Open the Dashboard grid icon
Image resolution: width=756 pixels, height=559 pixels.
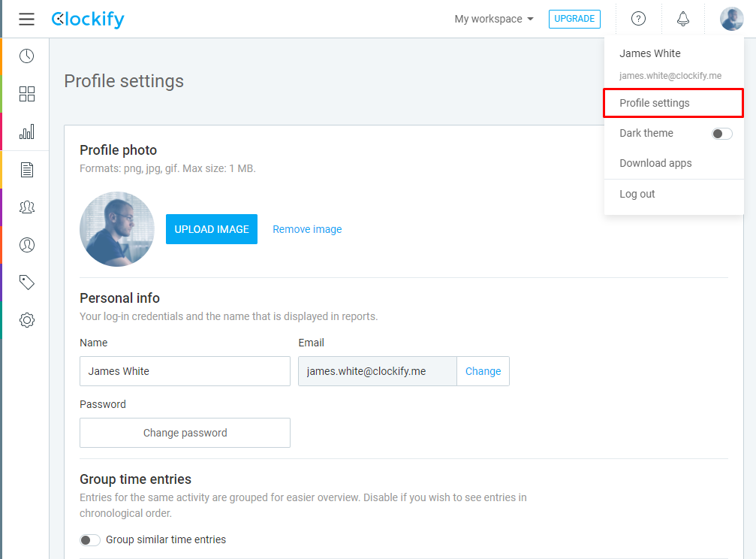26,94
